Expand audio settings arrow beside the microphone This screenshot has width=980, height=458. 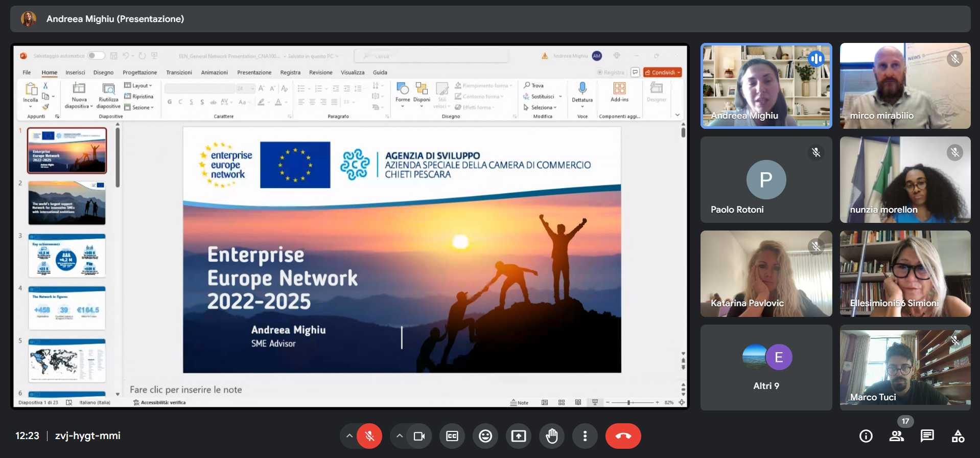pyautogui.click(x=349, y=436)
